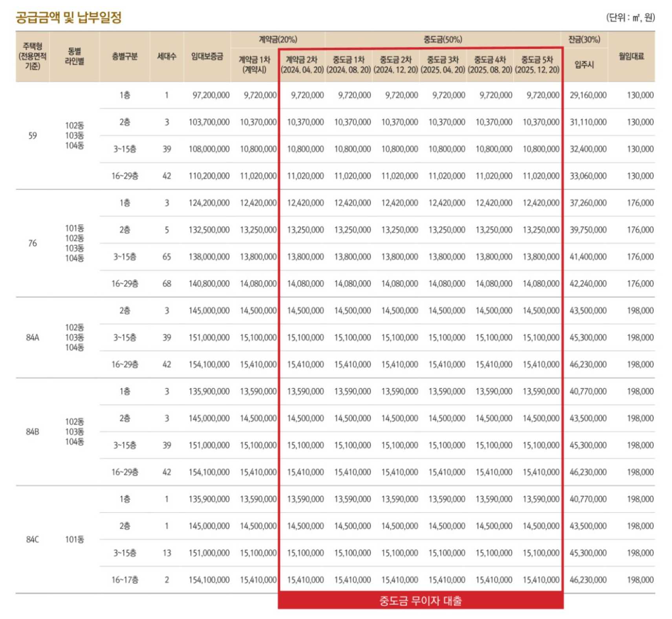Click deposit value 132,500,000
The width and height of the screenshot is (672, 619).
[x=209, y=230]
